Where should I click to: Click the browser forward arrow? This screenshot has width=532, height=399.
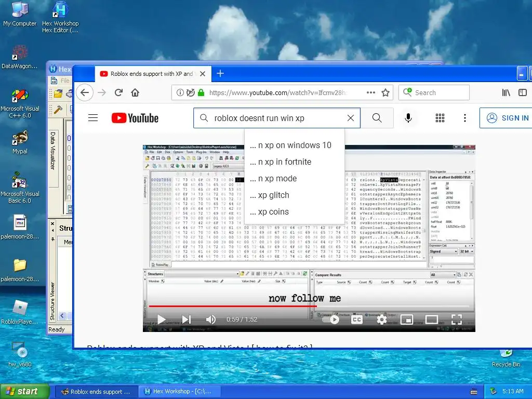point(102,92)
